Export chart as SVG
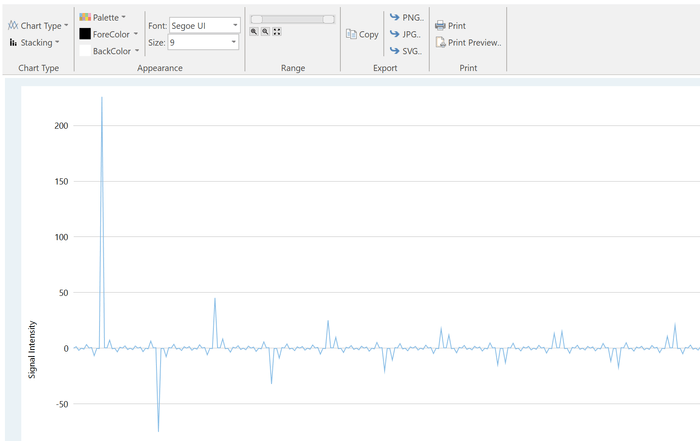The height and width of the screenshot is (441, 700). pyautogui.click(x=405, y=50)
